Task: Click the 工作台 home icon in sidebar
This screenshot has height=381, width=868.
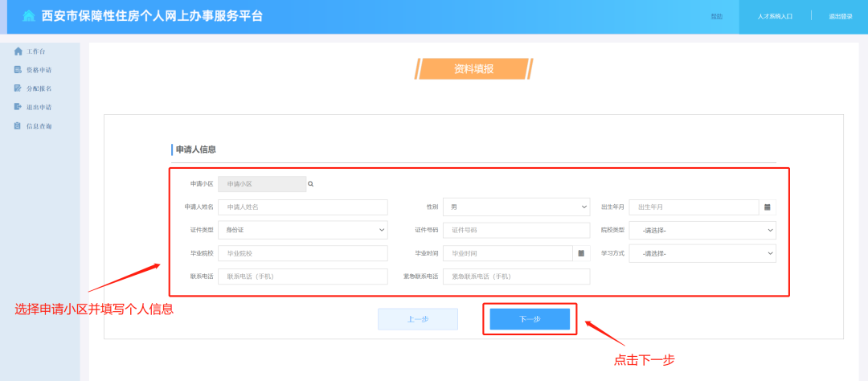Action: pyautogui.click(x=18, y=51)
